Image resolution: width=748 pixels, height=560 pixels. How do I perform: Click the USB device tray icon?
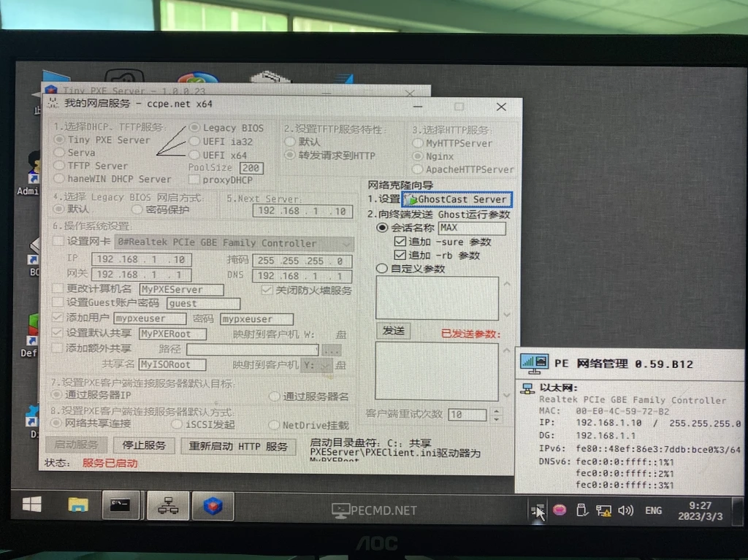[x=581, y=510]
